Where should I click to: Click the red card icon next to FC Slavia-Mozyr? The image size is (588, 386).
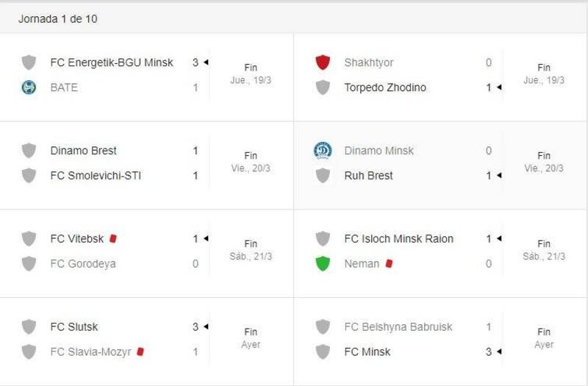pyautogui.click(x=140, y=352)
